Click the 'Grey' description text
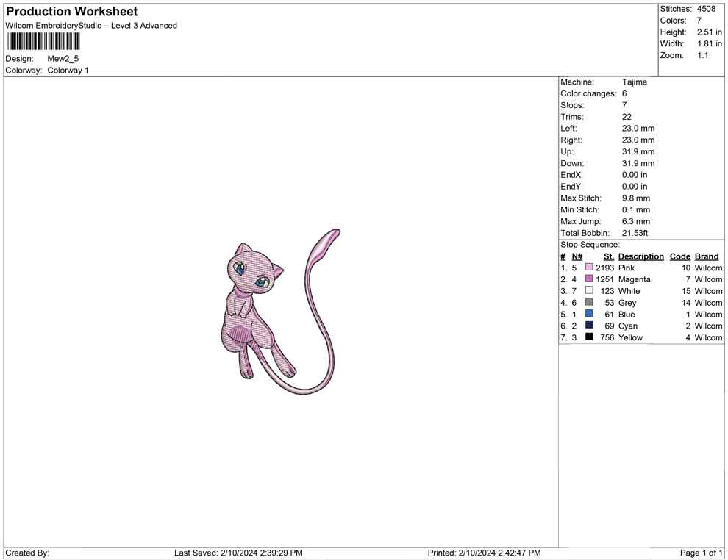Screen dimensions: 728x560 (x=627, y=303)
